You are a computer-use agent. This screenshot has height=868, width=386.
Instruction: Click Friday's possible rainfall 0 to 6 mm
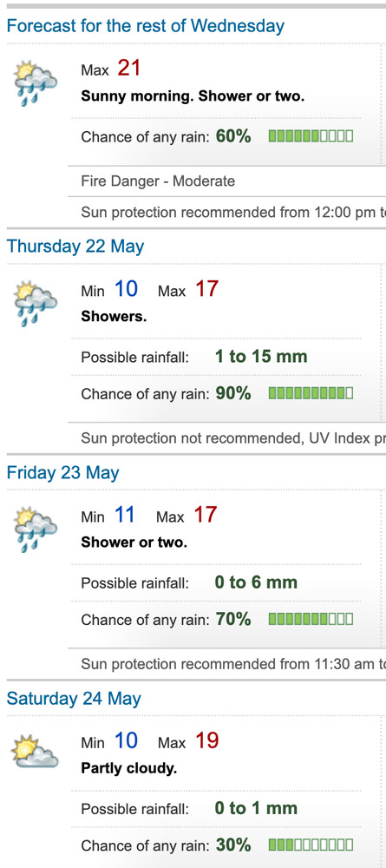point(256,582)
